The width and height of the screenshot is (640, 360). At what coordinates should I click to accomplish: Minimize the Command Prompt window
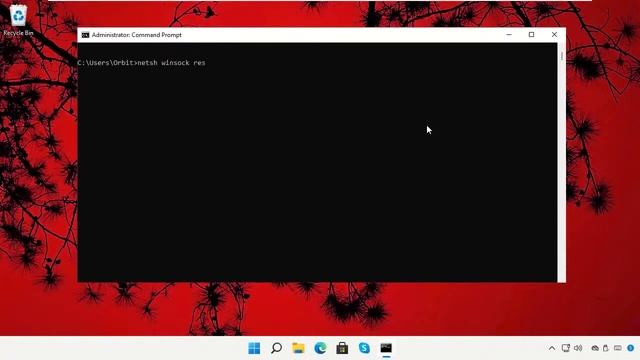point(509,35)
